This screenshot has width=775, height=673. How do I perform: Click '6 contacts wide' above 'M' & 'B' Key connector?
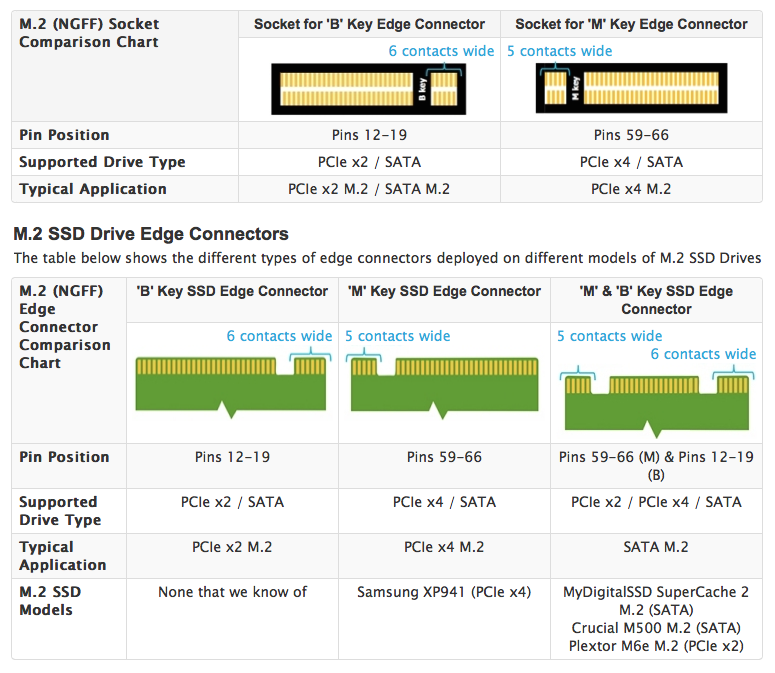click(x=703, y=354)
